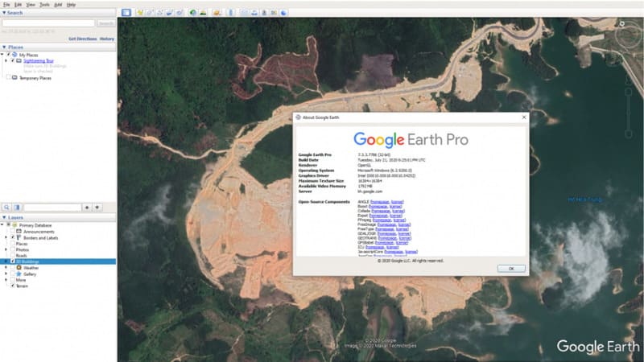Click the Hide Sidebar toolbar icon
The height and width of the screenshot is (362, 644).
click(126, 13)
